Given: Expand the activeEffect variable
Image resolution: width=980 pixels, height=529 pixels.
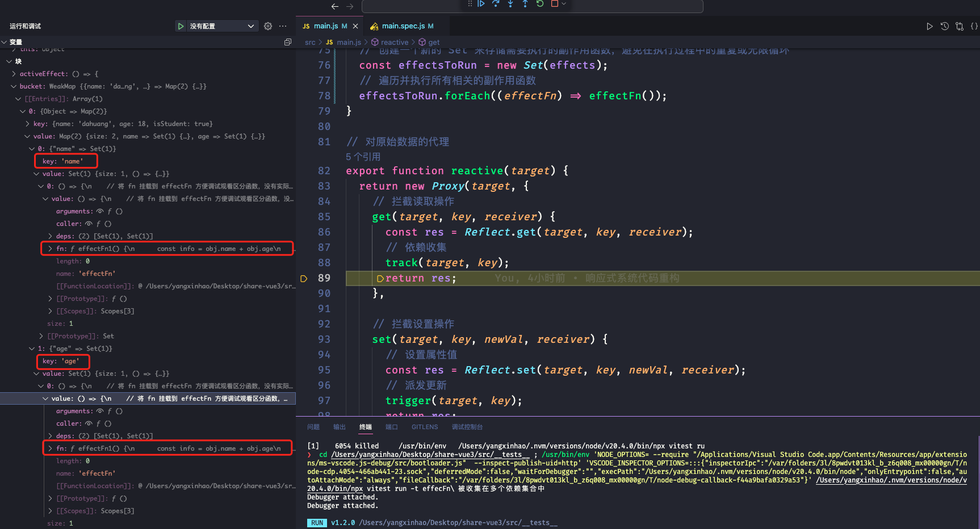Looking at the screenshot, I should (14, 74).
